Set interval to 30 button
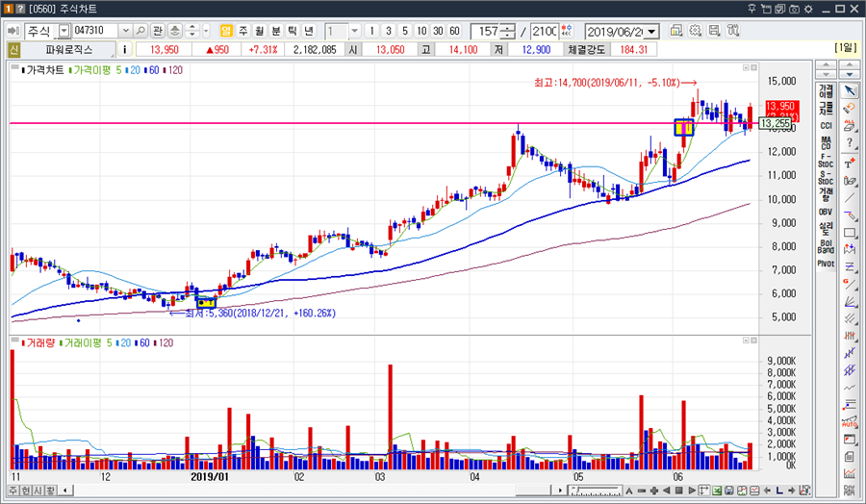Screen dimensions: 866x504 pos(438,31)
